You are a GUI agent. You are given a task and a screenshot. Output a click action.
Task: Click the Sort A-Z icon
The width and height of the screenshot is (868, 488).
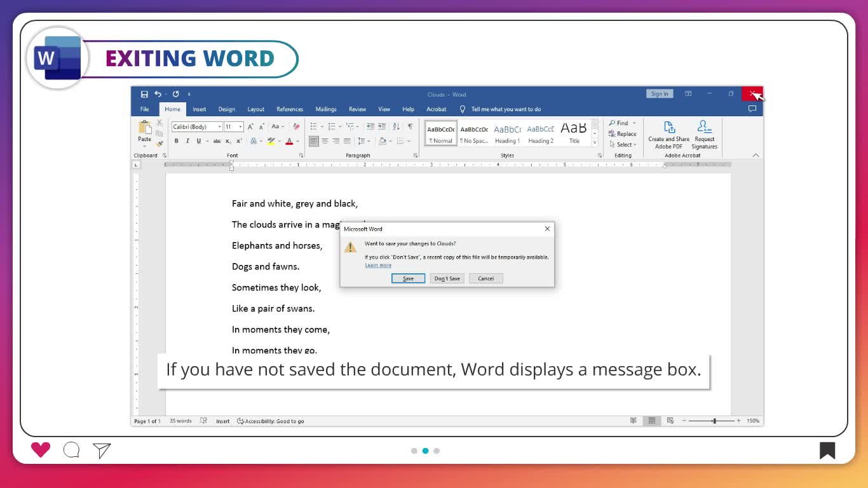click(397, 126)
